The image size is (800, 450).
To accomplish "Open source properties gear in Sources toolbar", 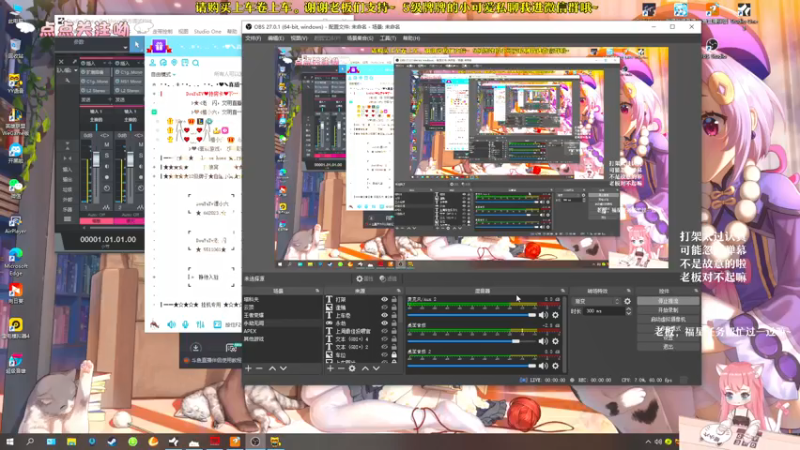I will point(352,368).
